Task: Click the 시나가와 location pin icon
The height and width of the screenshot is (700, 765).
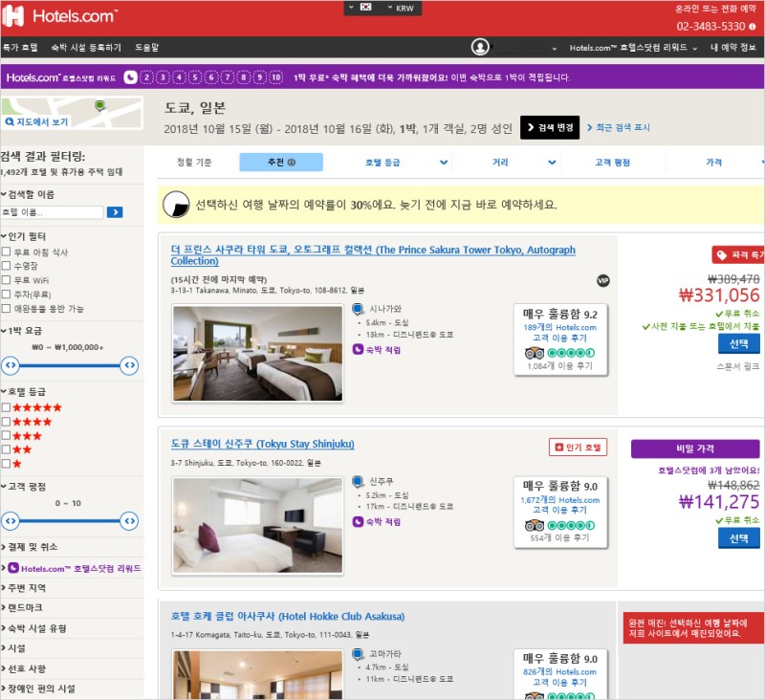Action: [x=358, y=309]
